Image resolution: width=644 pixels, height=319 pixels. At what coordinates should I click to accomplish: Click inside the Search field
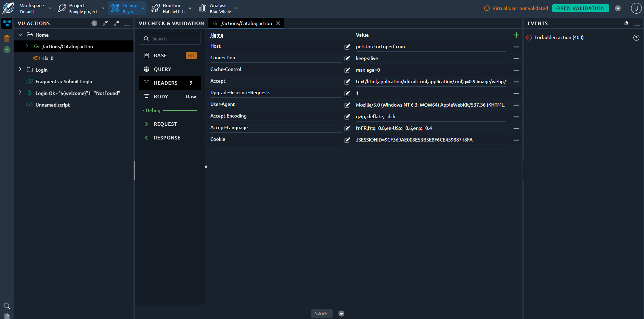pos(171,38)
